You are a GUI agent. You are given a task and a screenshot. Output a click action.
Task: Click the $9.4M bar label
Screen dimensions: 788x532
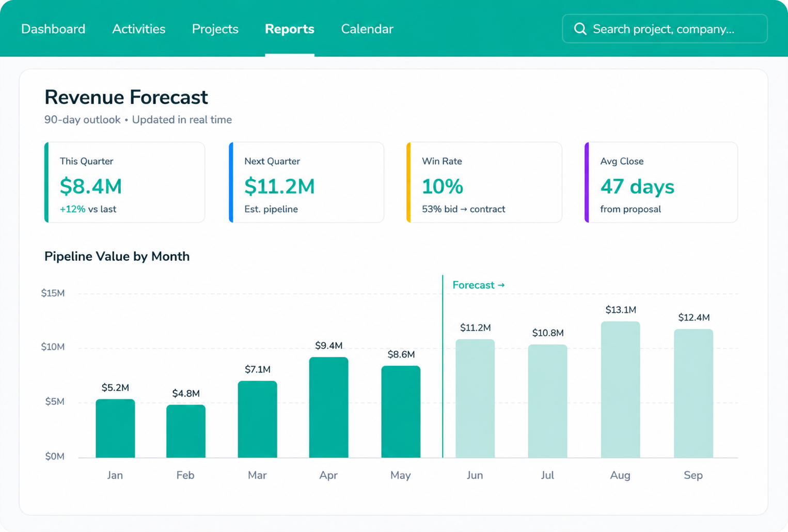pyautogui.click(x=328, y=346)
